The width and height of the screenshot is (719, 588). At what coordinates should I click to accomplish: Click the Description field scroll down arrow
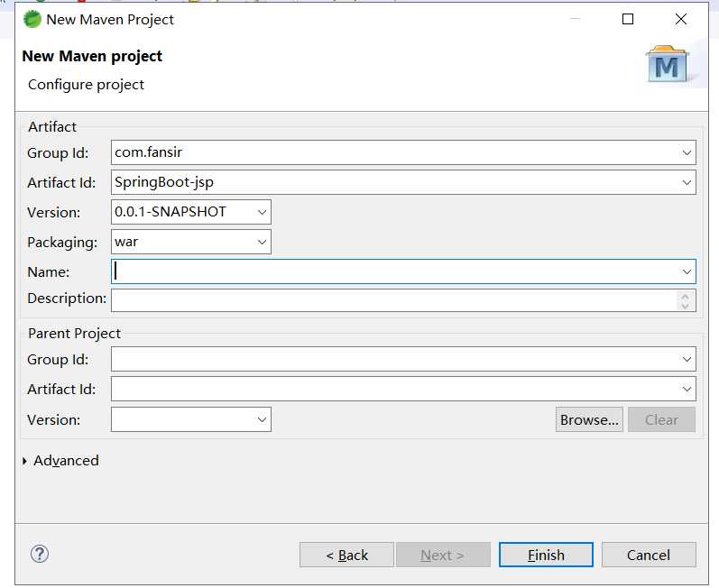(x=685, y=306)
